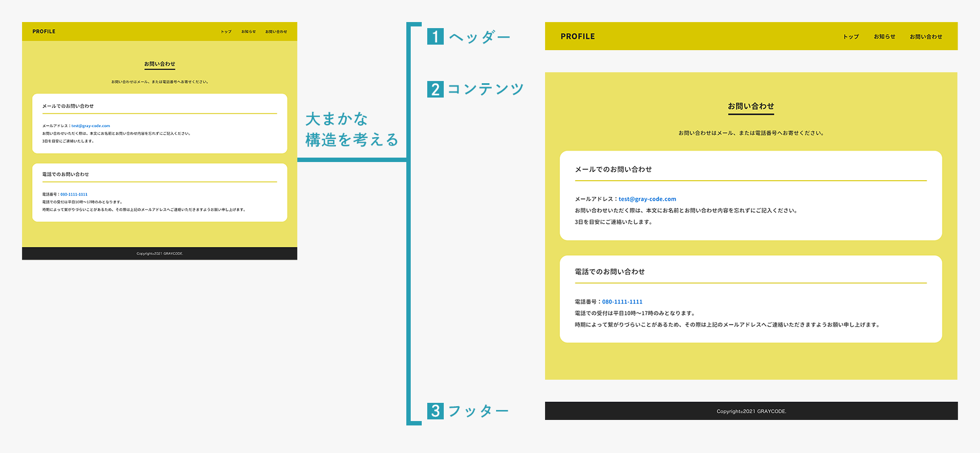Click the 時期によって繋がりづらい sentence in large card
Screen dimensions: 980x453
click(727, 325)
